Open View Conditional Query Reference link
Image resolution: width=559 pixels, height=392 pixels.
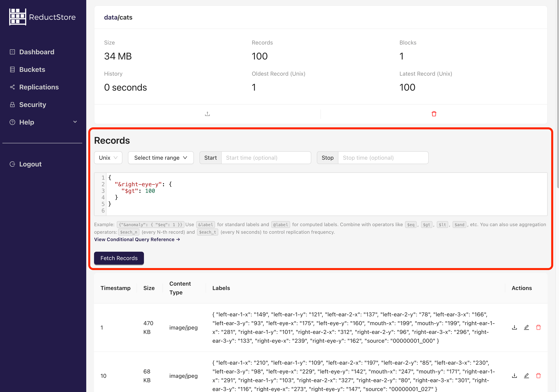[x=137, y=239]
